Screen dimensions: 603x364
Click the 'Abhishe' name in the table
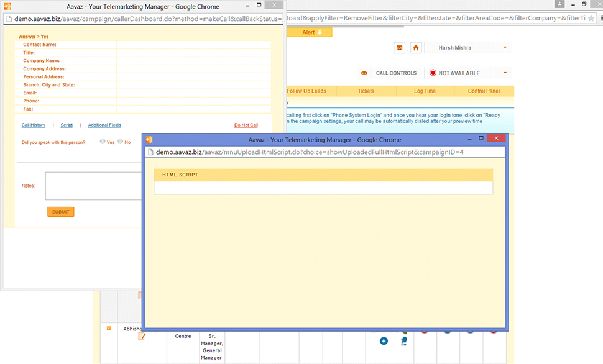tap(132, 329)
